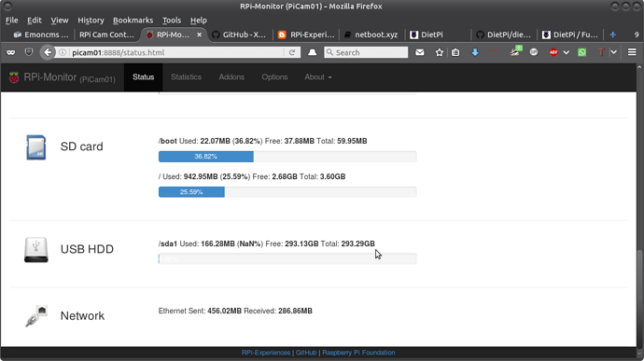The image size is (644, 361).
Task: Click the Raspberry Pi logo in navbar
Action: click(14, 77)
